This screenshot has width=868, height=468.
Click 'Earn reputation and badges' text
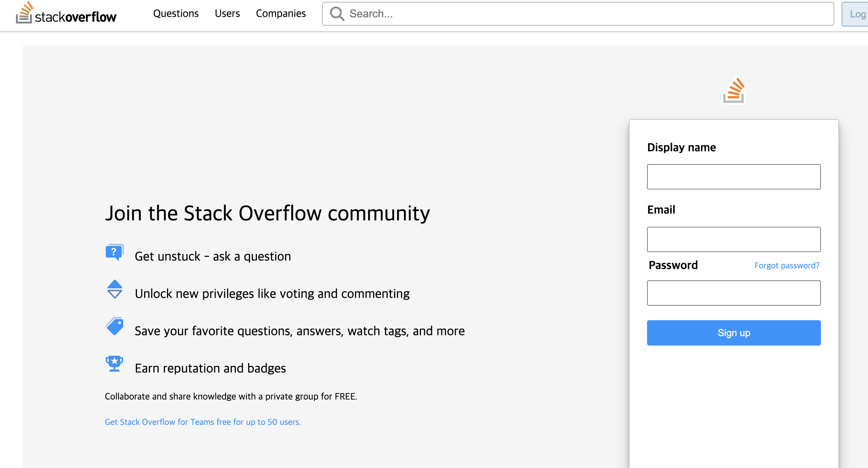coord(210,368)
